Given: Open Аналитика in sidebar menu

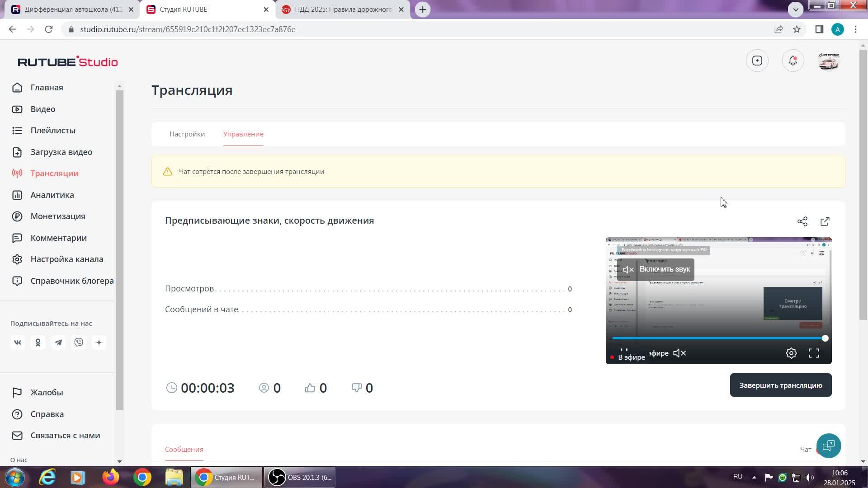Looking at the screenshot, I should tap(52, 195).
